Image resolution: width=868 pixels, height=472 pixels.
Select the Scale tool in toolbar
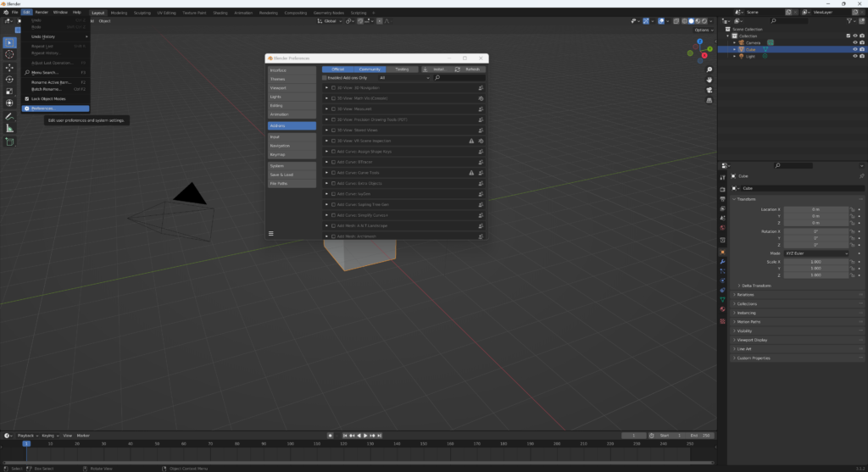coord(9,92)
